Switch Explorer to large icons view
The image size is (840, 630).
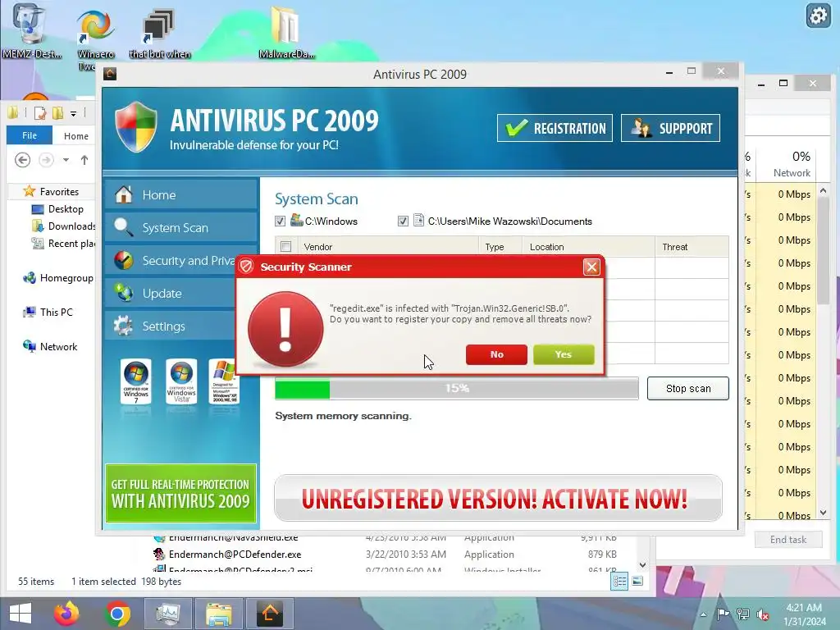tap(637, 582)
